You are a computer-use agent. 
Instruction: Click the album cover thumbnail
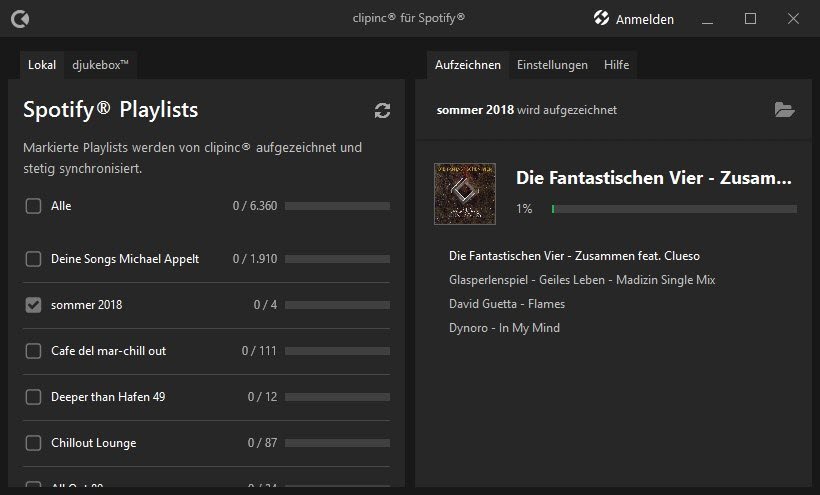[x=465, y=193]
